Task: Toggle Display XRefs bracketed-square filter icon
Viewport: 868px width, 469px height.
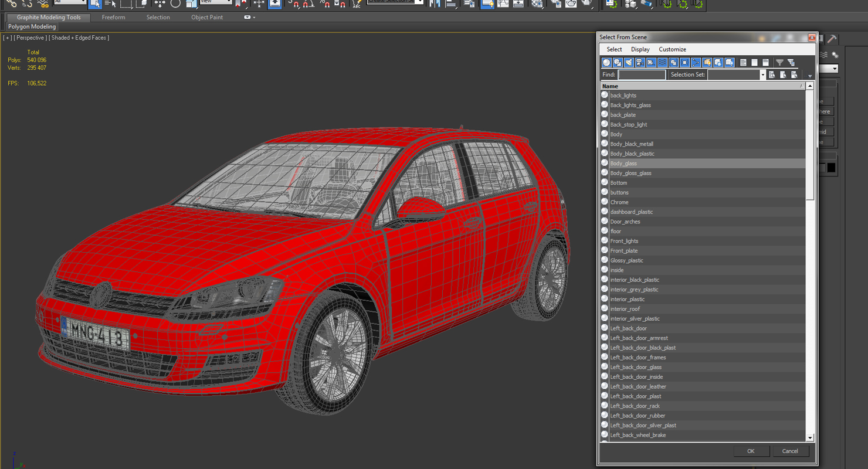Action: 685,62
